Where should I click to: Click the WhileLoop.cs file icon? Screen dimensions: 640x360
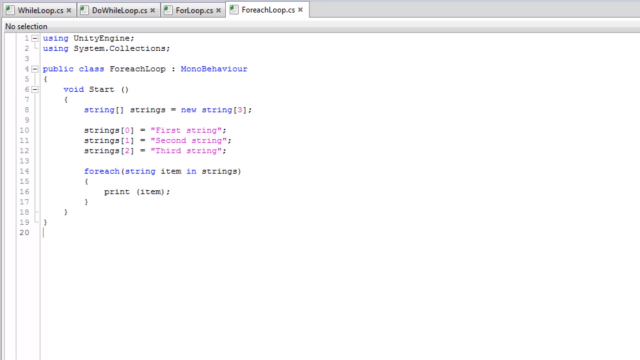coord(10,10)
